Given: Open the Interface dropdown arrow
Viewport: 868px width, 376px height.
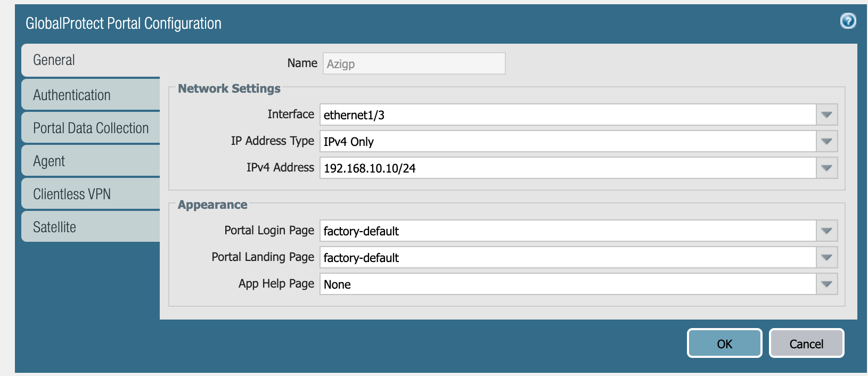Looking at the screenshot, I should 826,115.
